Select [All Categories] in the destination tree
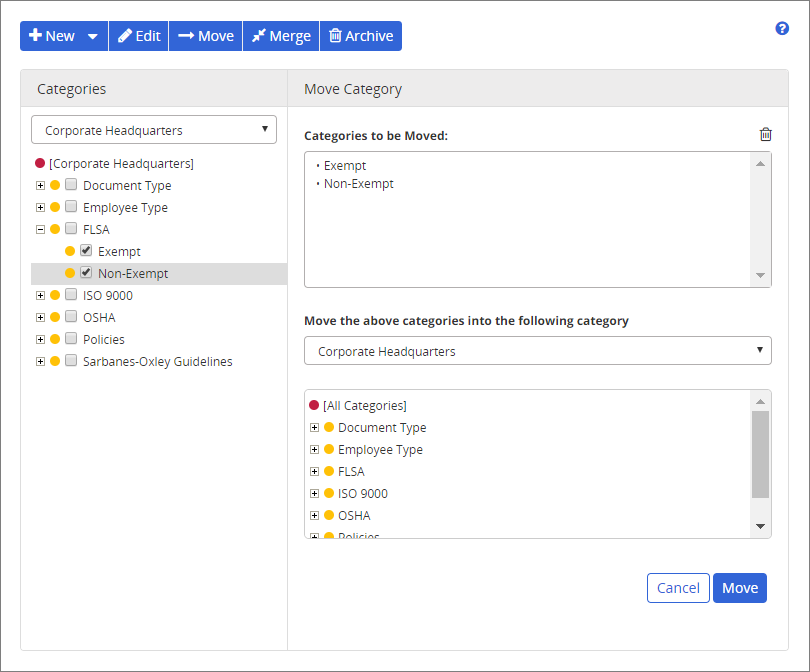This screenshot has width=810, height=672. [364, 405]
